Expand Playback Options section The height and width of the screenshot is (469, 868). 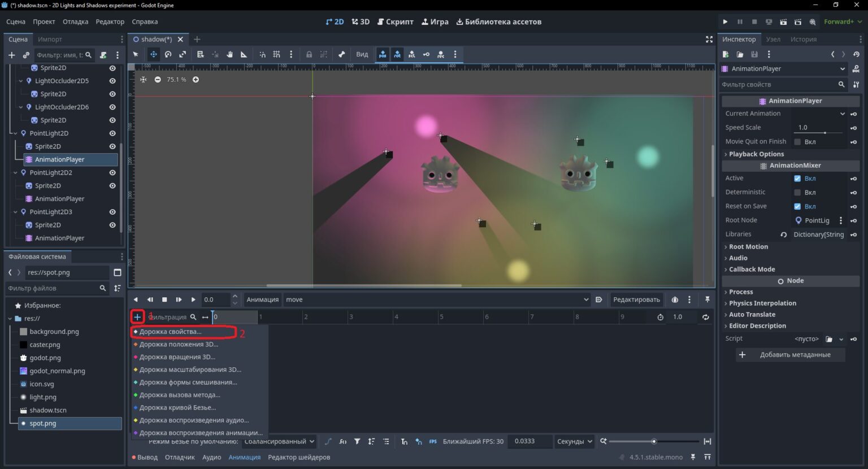click(757, 154)
